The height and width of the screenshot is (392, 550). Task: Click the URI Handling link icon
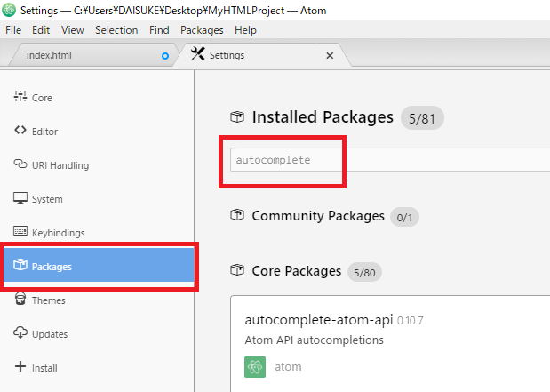[x=20, y=164]
